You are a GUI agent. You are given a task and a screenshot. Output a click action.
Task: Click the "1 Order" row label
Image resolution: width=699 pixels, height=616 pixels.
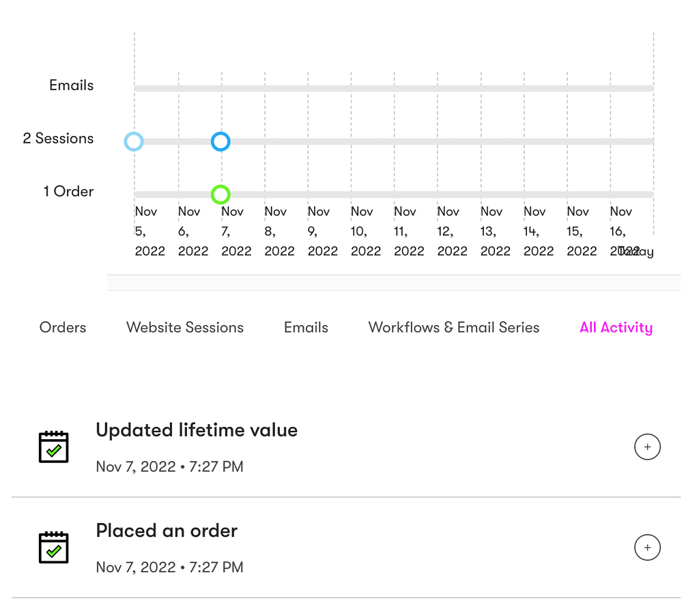(68, 192)
